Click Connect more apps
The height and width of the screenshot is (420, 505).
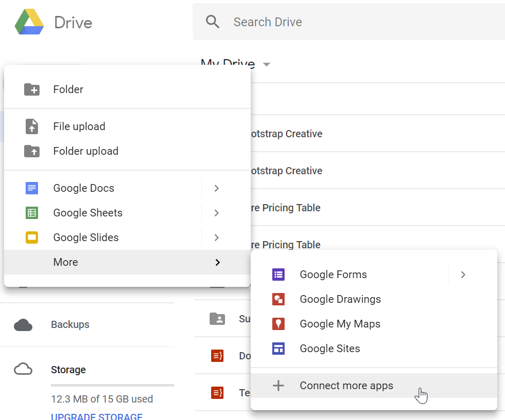tap(374, 386)
